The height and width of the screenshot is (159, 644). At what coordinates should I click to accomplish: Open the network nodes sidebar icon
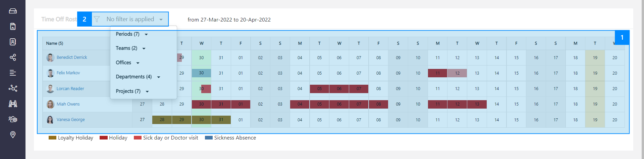click(13, 88)
